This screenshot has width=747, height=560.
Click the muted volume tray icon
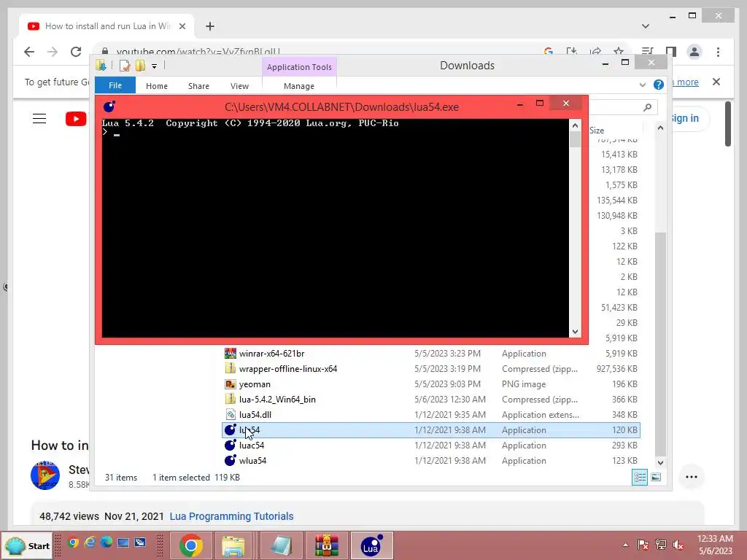678,545
